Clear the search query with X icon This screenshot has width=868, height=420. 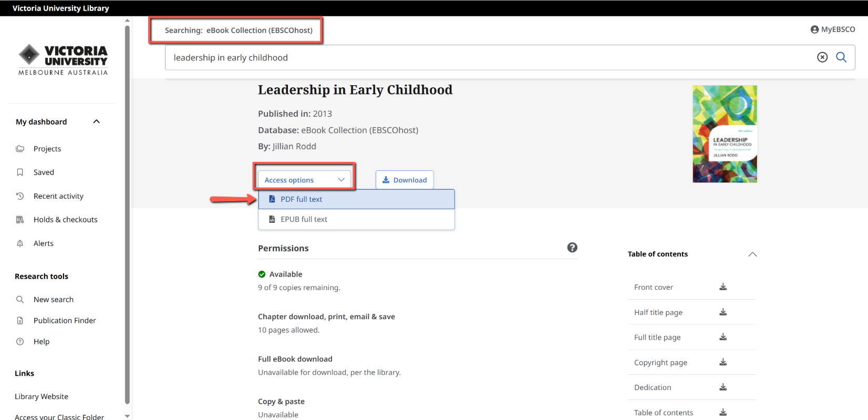pyautogui.click(x=822, y=57)
